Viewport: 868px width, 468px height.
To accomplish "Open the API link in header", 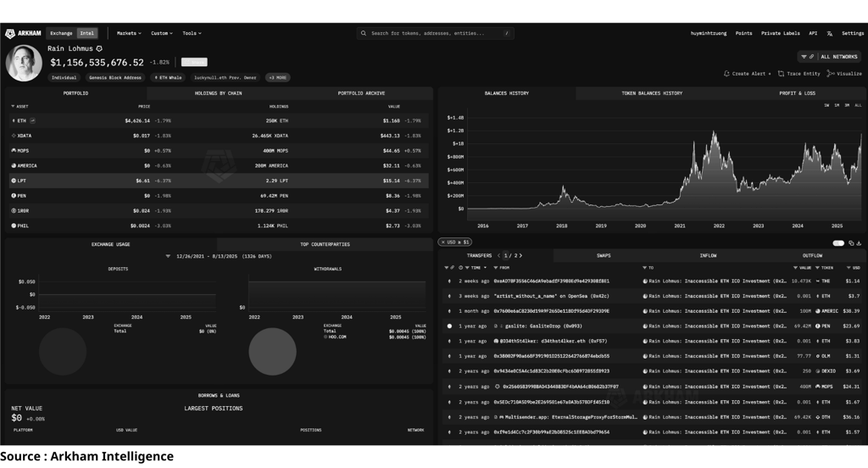I will click(813, 33).
